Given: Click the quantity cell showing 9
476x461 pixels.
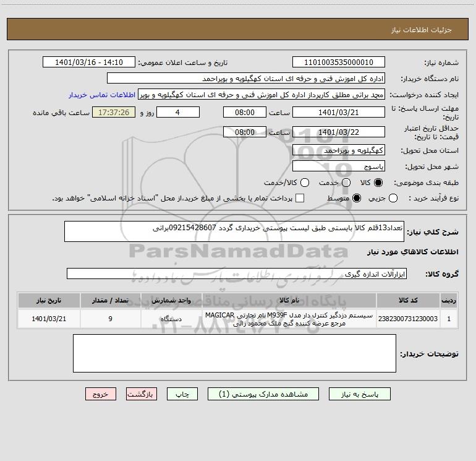Looking at the screenshot, I should click(111, 319).
